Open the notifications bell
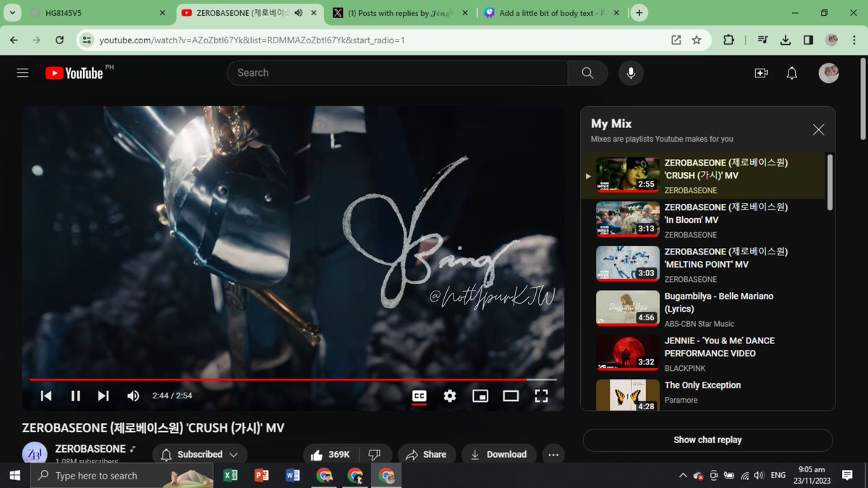 pyautogui.click(x=792, y=73)
